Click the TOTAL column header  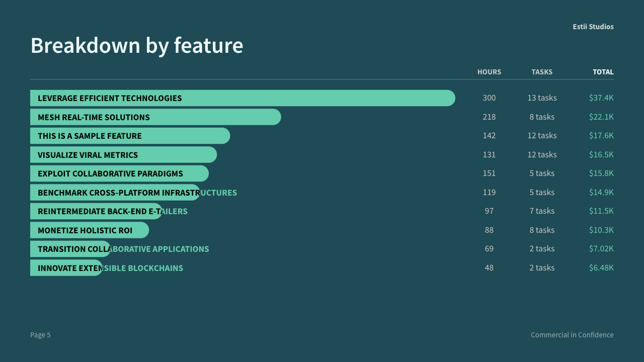[603, 72]
